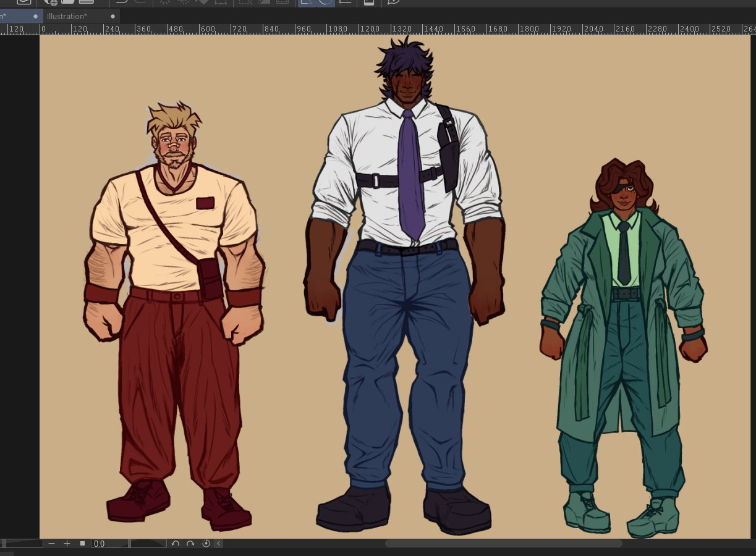Expand the bottom bar chevron arrow

click(219, 544)
